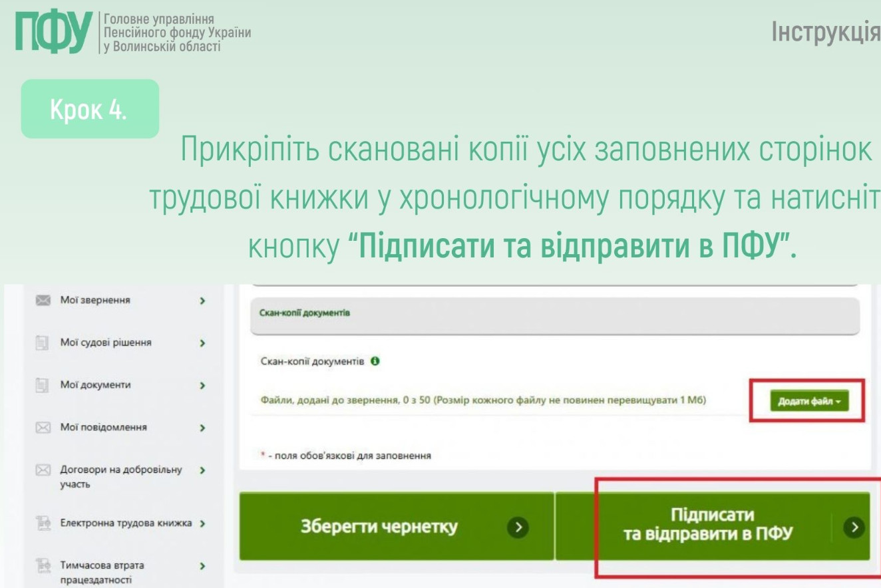Expand the Мої звернення chevron arrow
This screenshot has height=588, width=881.
click(x=201, y=301)
